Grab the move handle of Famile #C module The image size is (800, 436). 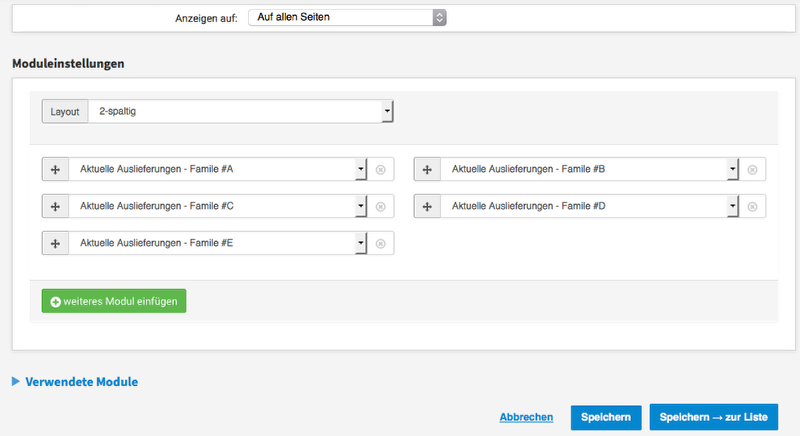point(55,207)
